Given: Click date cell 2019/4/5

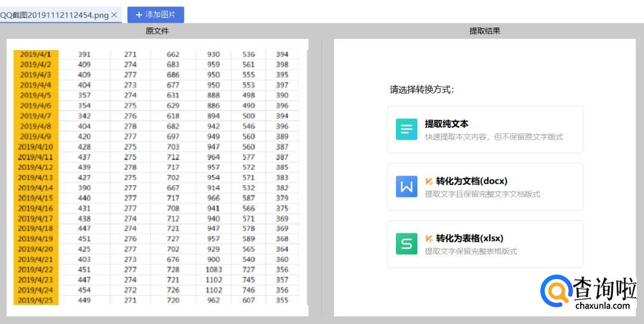Looking at the screenshot, I should (x=36, y=95).
